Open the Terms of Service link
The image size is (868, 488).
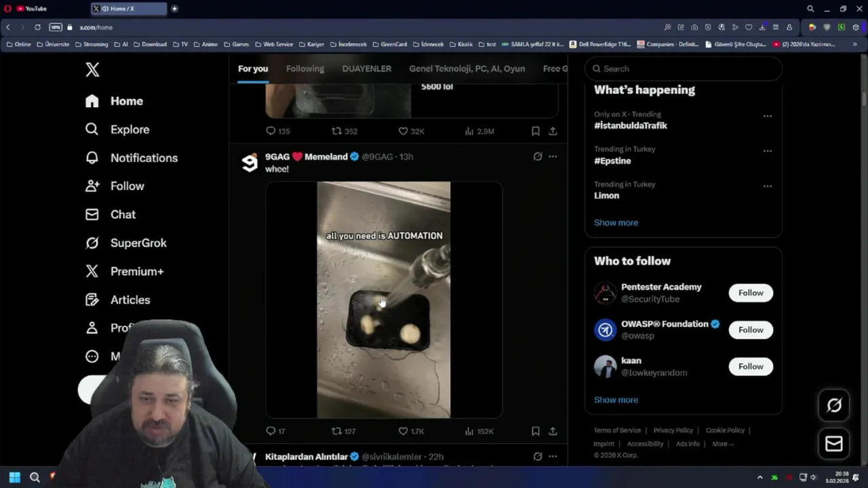(617, 430)
